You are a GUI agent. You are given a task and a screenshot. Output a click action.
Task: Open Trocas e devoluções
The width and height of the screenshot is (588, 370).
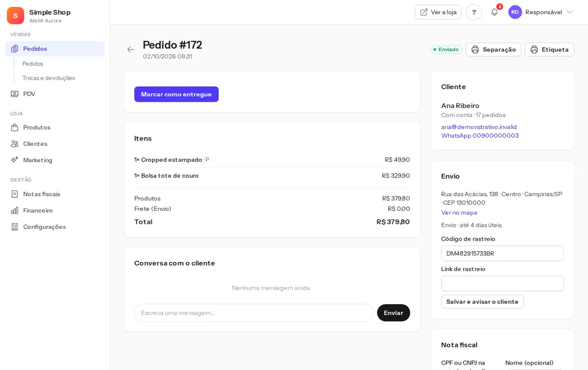pos(49,78)
